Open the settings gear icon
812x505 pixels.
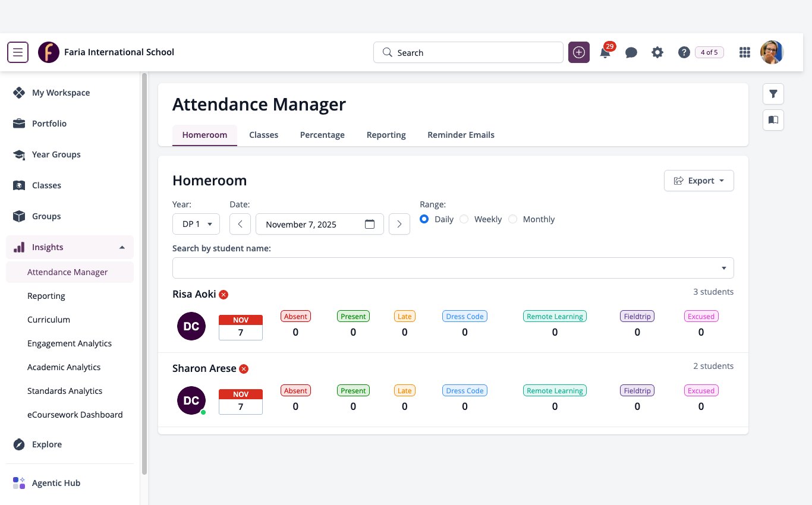pos(657,52)
